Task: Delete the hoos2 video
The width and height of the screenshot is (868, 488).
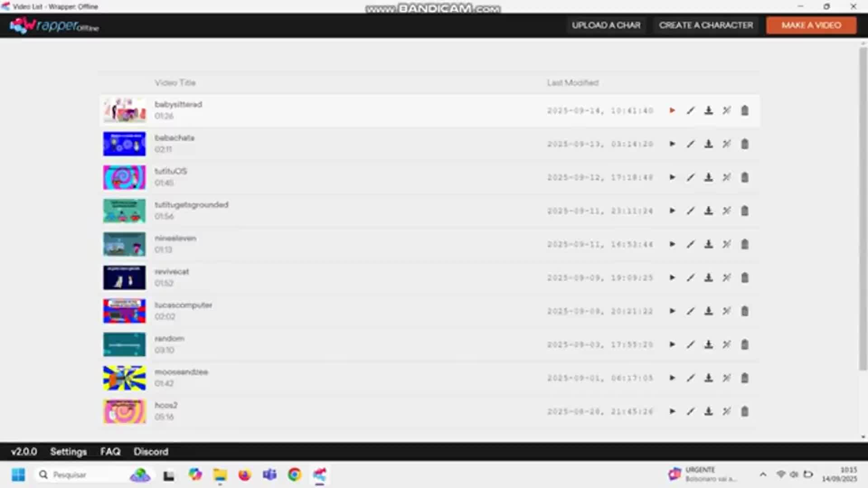Action: click(x=745, y=411)
